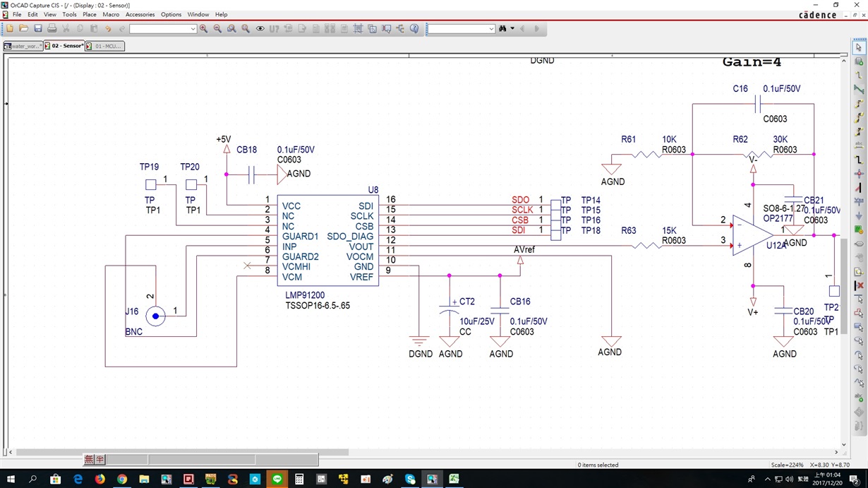Click the eye fisheye view icon
The image size is (868, 488).
click(x=260, y=29)
